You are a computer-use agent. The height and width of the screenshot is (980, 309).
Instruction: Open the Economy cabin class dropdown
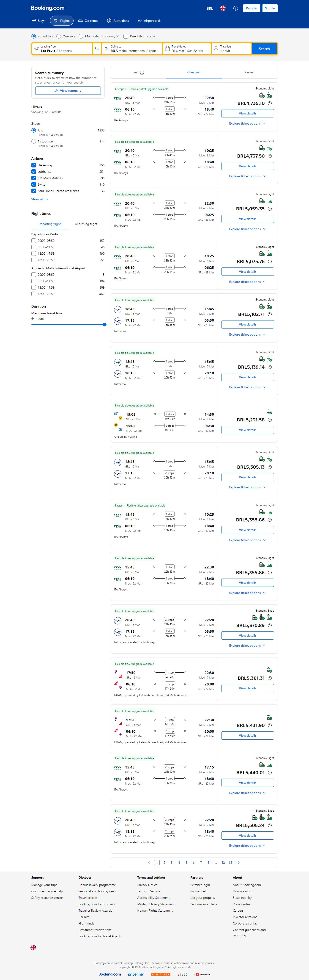111,36
